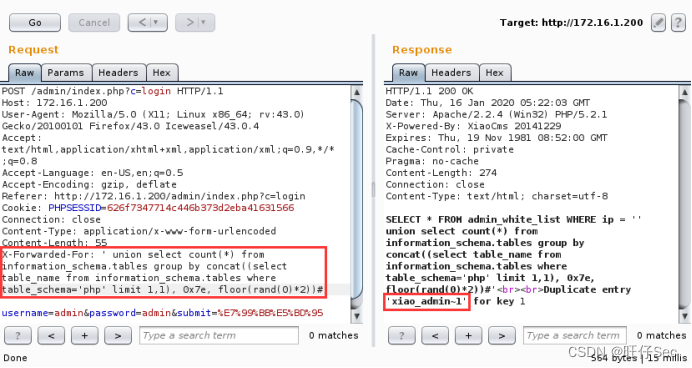Image resolution: width=692 pixels, height=368 pixels.
Task: Go to previous match in request search
Action: pyautogui.click(x=51, y=336)
